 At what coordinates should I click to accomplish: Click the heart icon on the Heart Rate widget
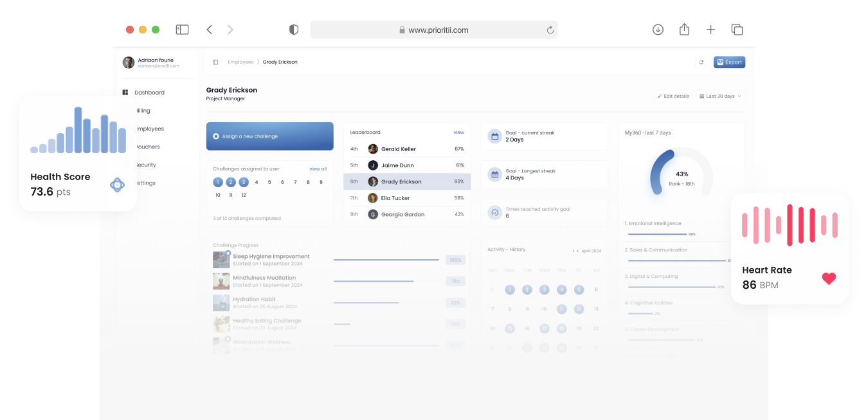pyautogui.click(x=829, y=278)
